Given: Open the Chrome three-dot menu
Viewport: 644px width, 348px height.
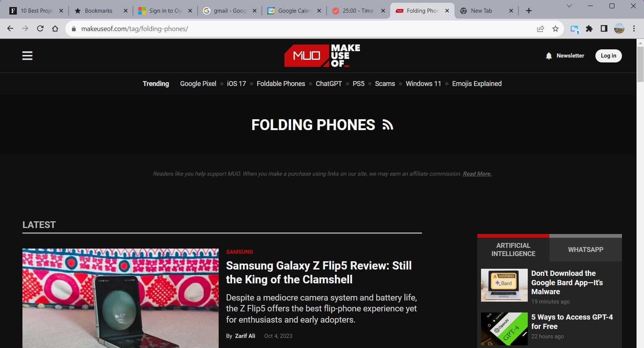Looking at the screenshot, I should coord(634,28).
